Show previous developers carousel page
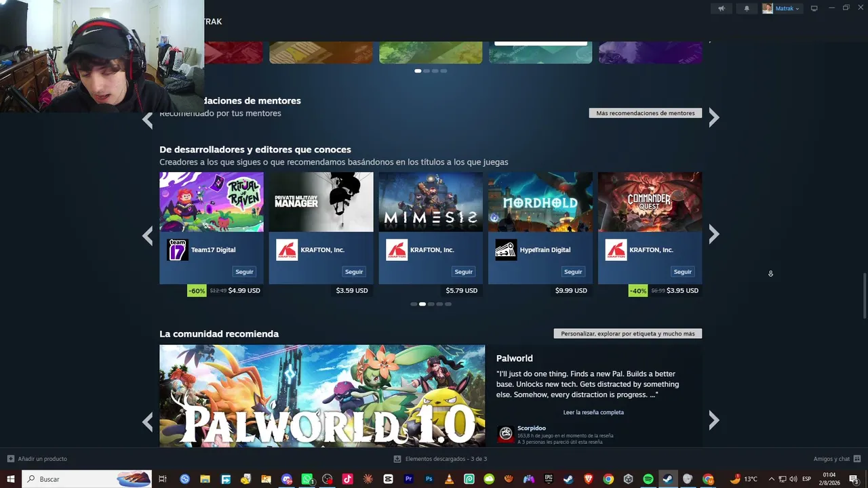868x488 pixels. pyautogui.click(x=147, y=235)
